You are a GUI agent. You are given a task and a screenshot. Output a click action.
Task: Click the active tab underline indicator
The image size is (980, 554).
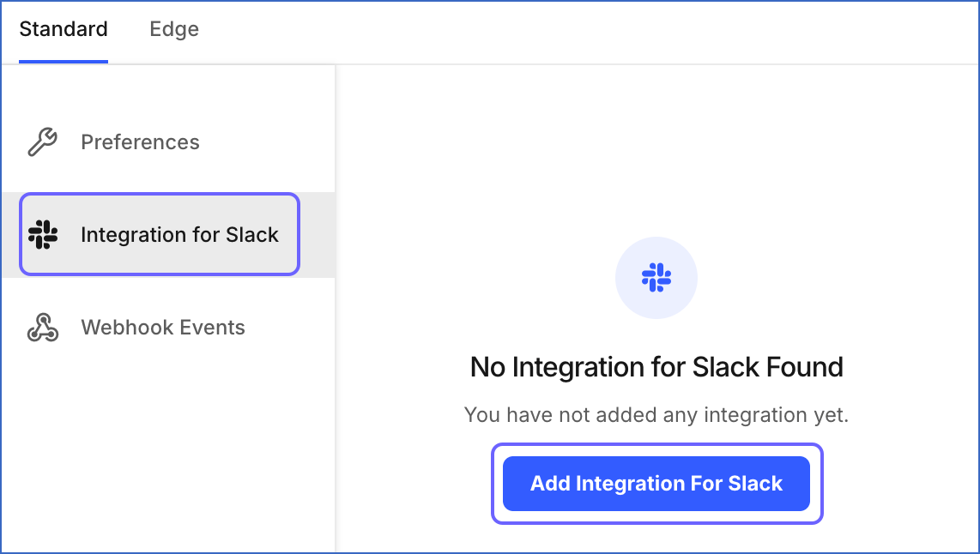63,60
